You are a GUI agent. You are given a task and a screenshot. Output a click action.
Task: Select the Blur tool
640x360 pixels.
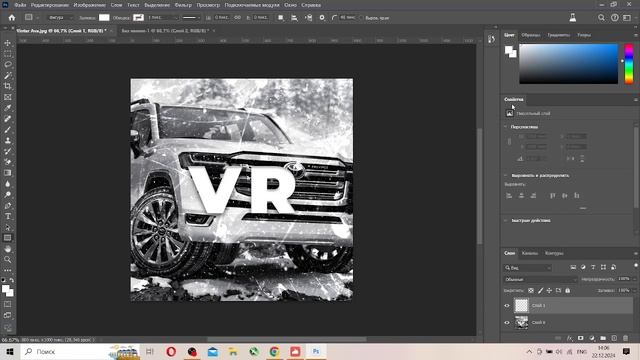click(7, 184)
